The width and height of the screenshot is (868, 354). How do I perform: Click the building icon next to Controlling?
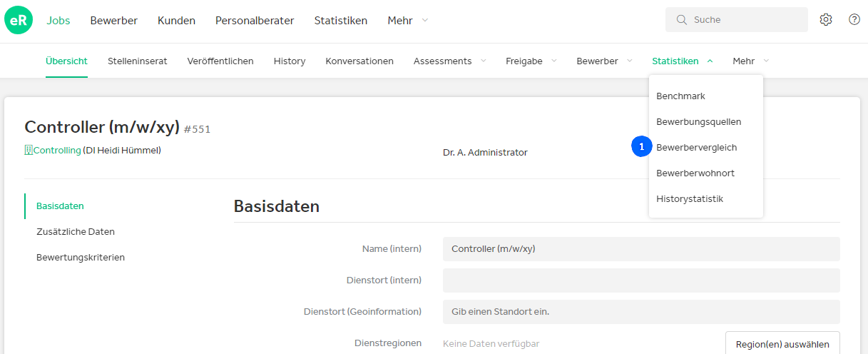[x=29, y=151]
